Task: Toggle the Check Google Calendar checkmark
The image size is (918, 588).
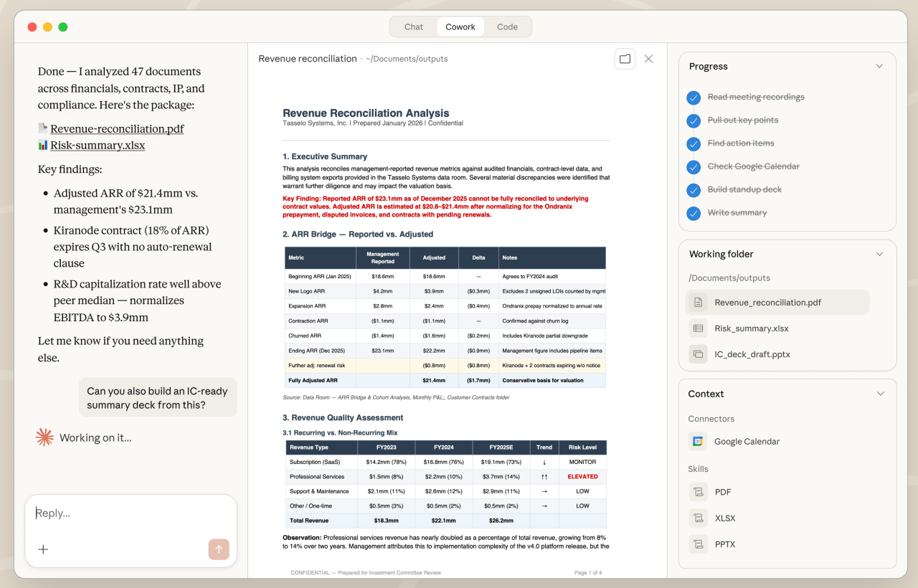Action: (694, 167)
